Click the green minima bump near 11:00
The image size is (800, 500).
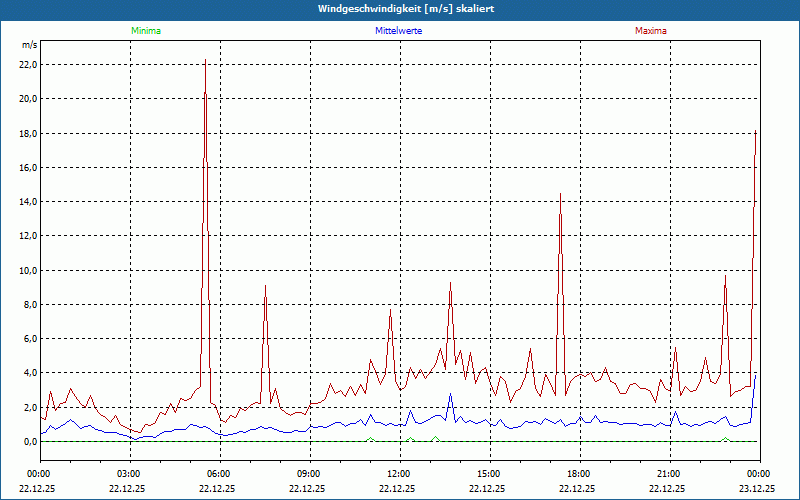pos(371,439)
